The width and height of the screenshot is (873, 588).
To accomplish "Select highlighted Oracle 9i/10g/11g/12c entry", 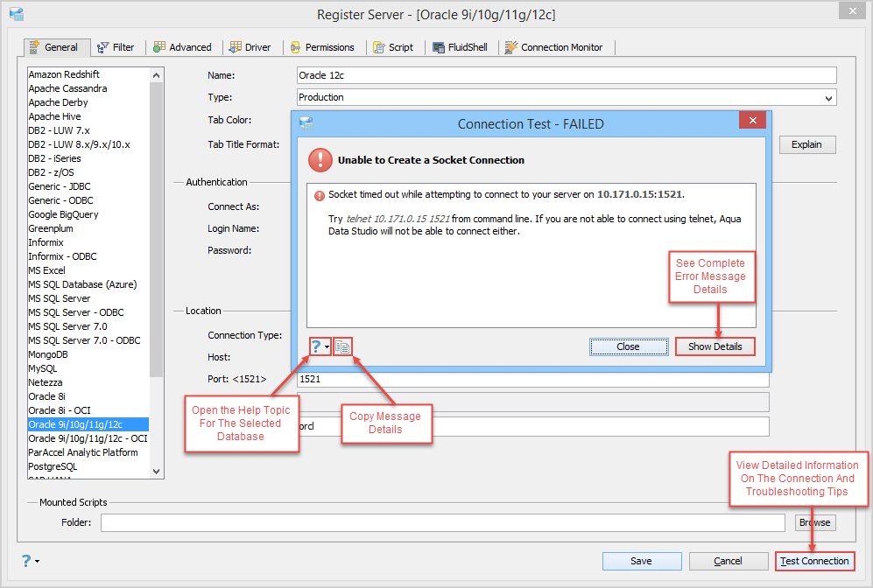I will pos(88,424).
